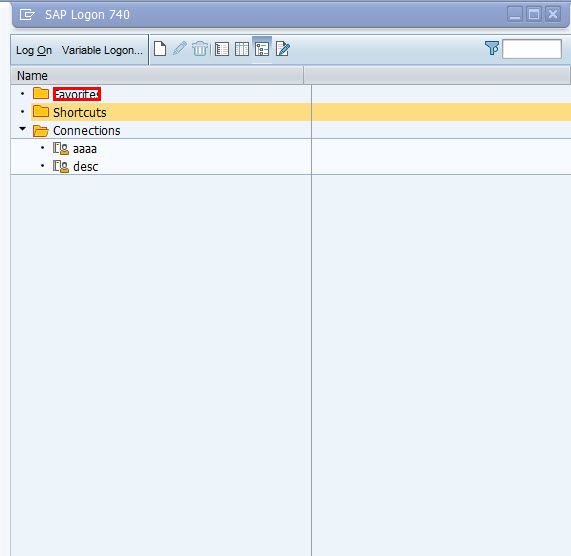Collapse the Connections folder arrow
This screenshot has width=571, height=556.
pos(23,129)
